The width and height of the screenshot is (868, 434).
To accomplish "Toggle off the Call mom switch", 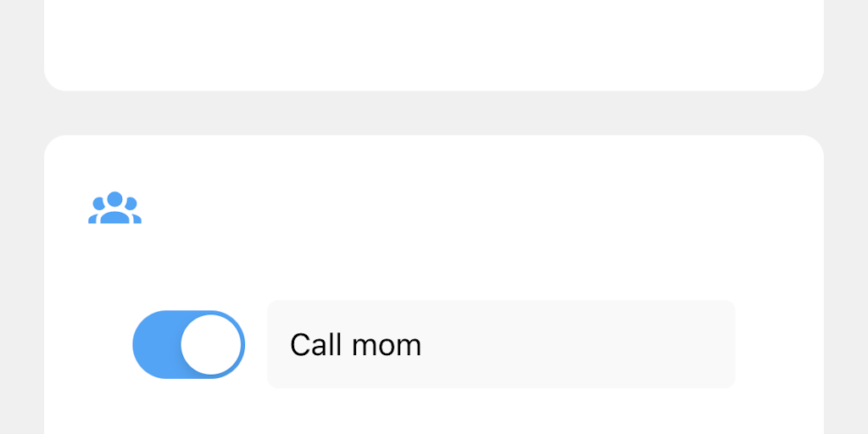I will pos(188,344).
